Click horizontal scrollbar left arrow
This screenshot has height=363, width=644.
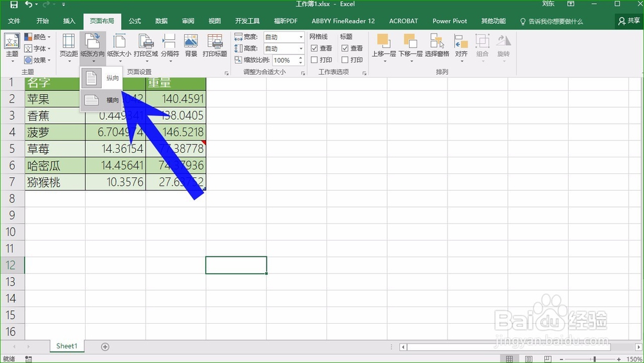[403, 347]
